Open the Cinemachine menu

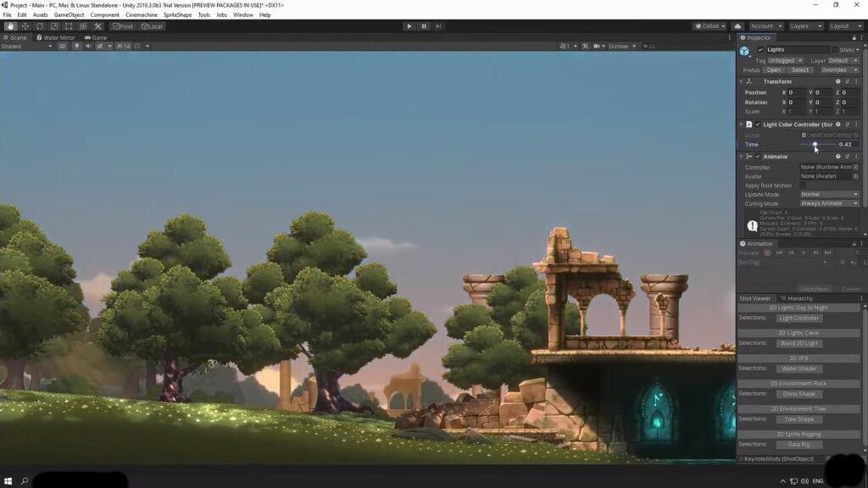point(142,15)
